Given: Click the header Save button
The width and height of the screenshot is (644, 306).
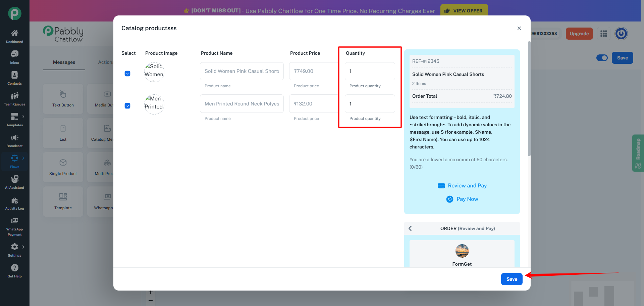Looking at the screenshot, I should (623, 58).
